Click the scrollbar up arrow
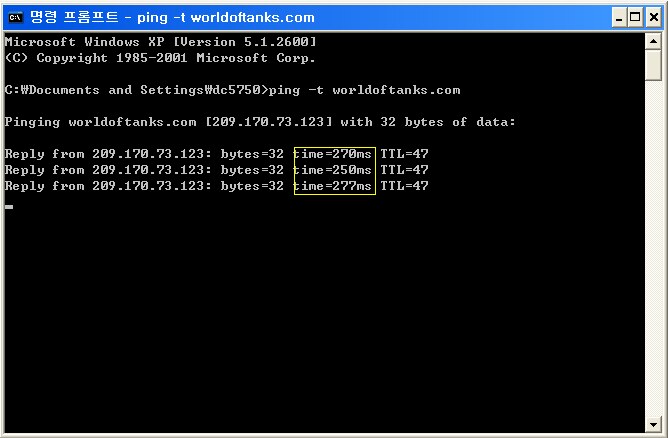The width and height of the screenshot is (668, 438). 653,41
